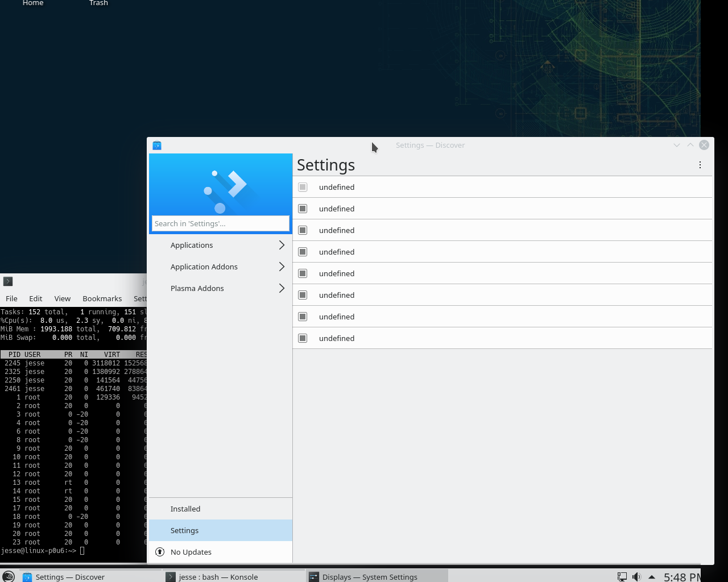Open the application launcher on the panel
This screenshot has width=728, height=582.
[x=8, y=576]
